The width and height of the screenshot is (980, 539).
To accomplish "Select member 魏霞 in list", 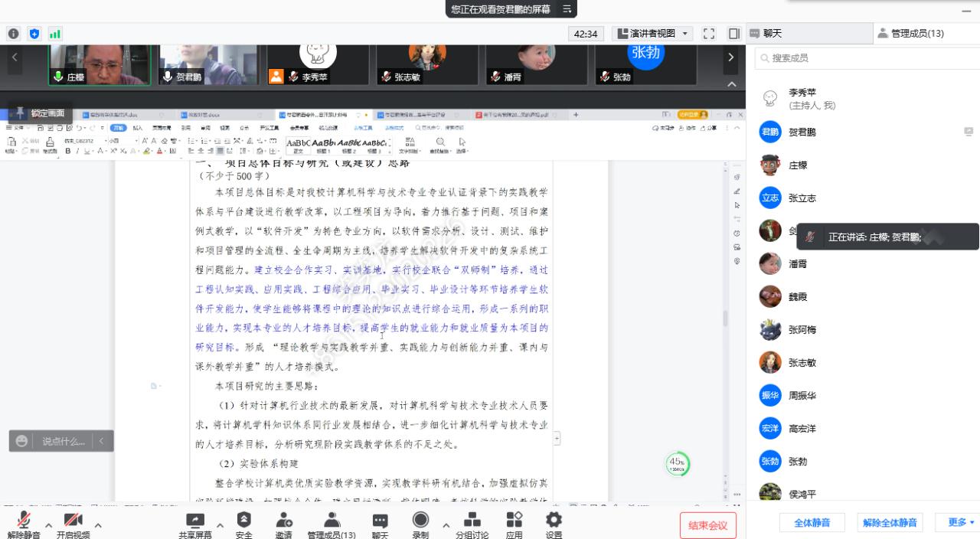I will (863, 296).
